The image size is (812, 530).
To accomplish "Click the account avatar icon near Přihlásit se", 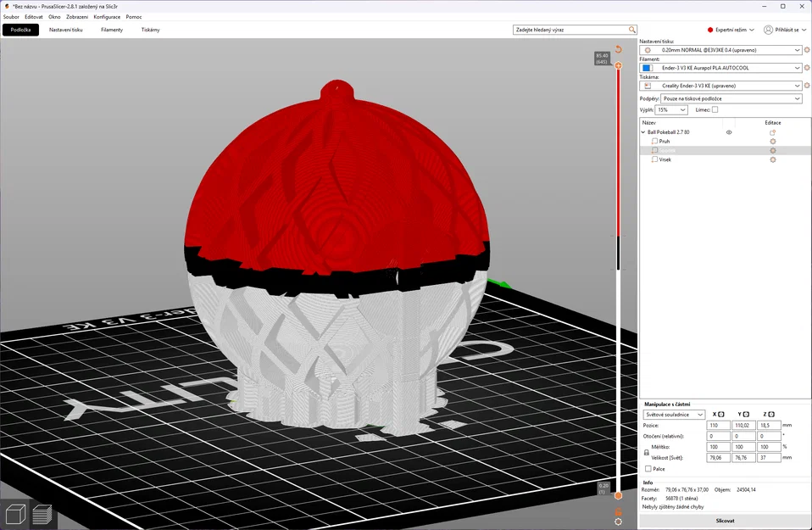I will pos(768,30).
